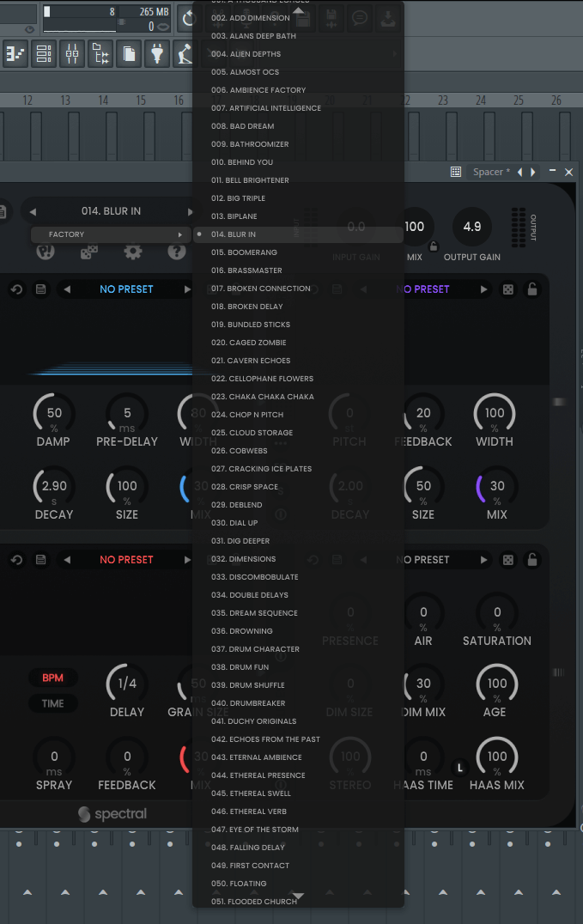The width and height of the screenshot is (583, 924).
Task: Expand the FACTORY preset bank submenu
Action: (111, 234)
